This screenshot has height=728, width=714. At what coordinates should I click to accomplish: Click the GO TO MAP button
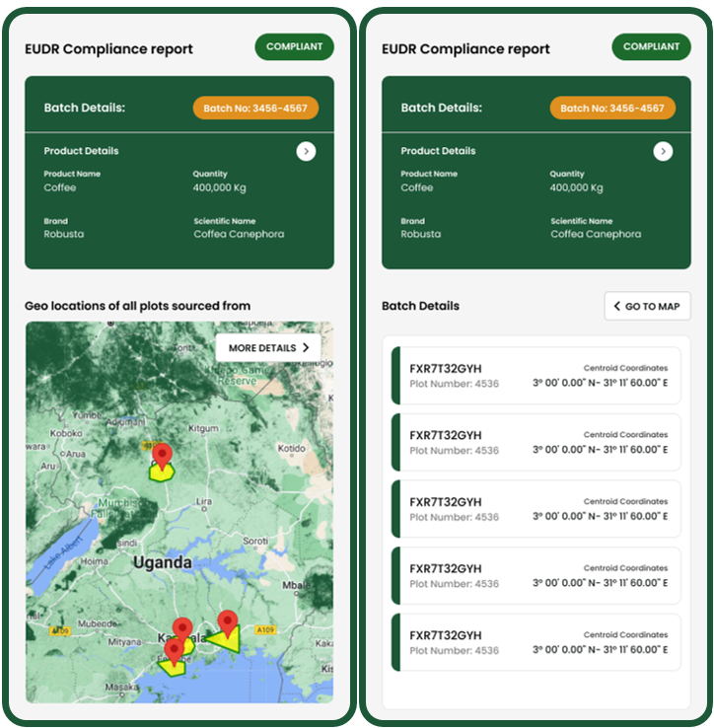pyautogui.click(x=647, y=306)
